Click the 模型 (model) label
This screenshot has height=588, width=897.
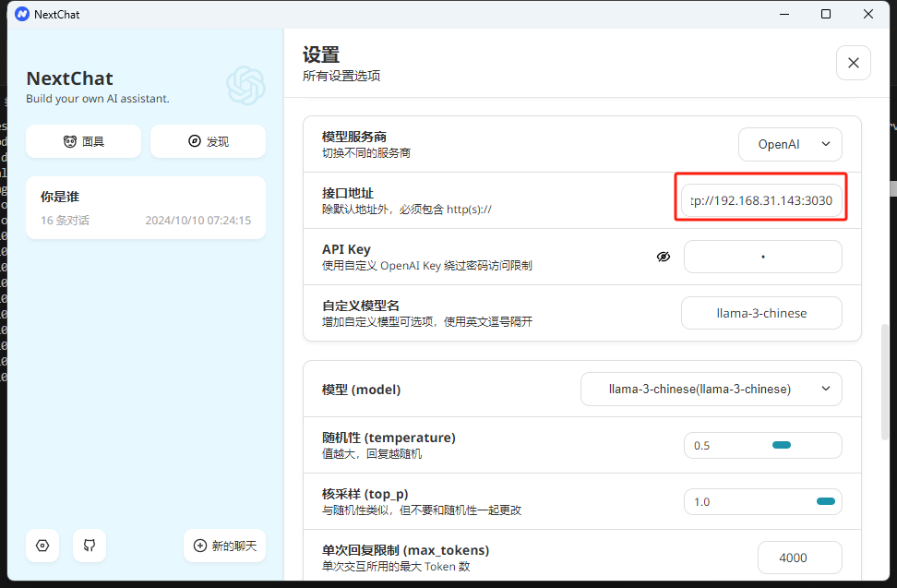(361, 390)
